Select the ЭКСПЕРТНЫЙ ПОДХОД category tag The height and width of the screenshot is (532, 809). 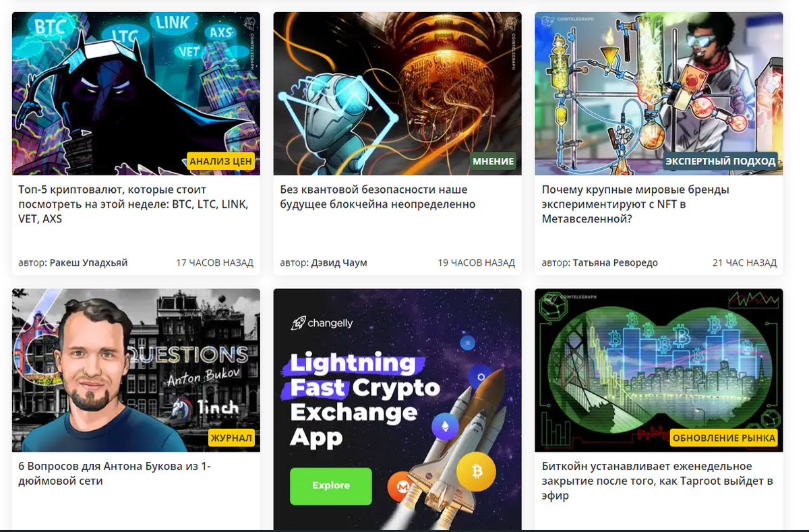[720, 161]
